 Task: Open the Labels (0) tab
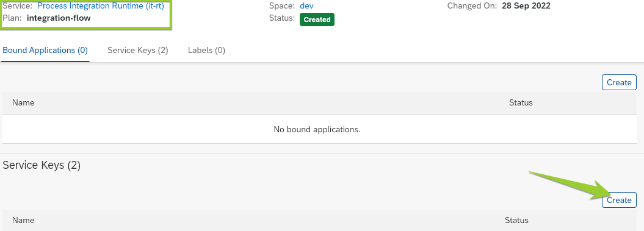pyautogui.click(x=206, y=51)
